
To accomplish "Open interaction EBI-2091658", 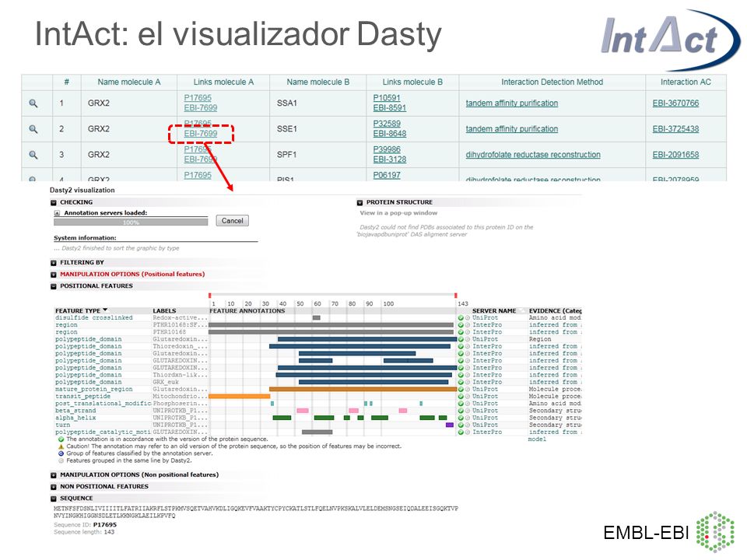I will tap(675, 155).
